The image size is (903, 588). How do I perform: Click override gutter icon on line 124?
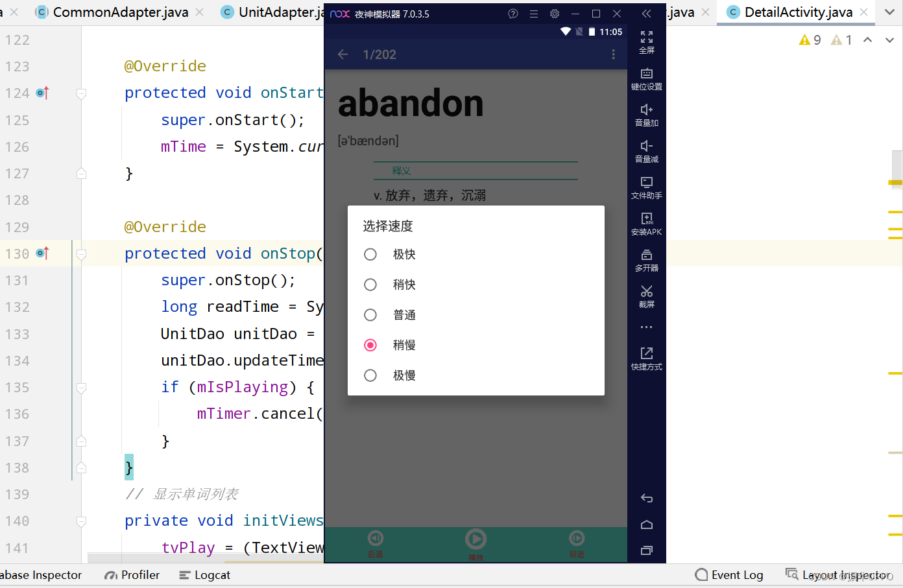coord(42,93)
